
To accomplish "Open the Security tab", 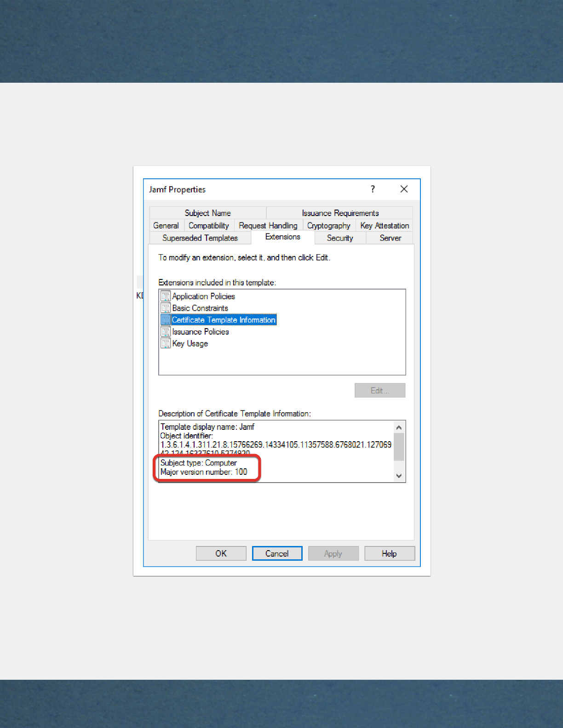I will pos(340,238).
